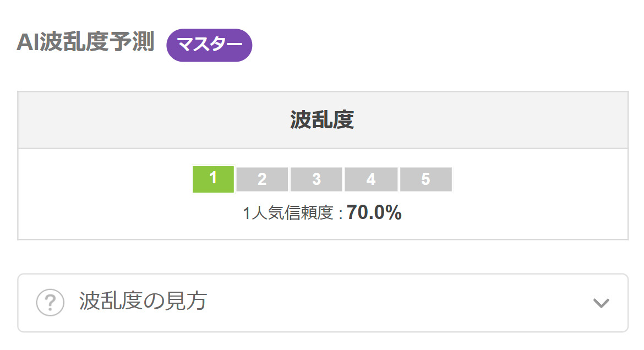This screenshot has height=350, width=644.
Task: Click the 波乱度の見方 label text
Action: [143, 301]
